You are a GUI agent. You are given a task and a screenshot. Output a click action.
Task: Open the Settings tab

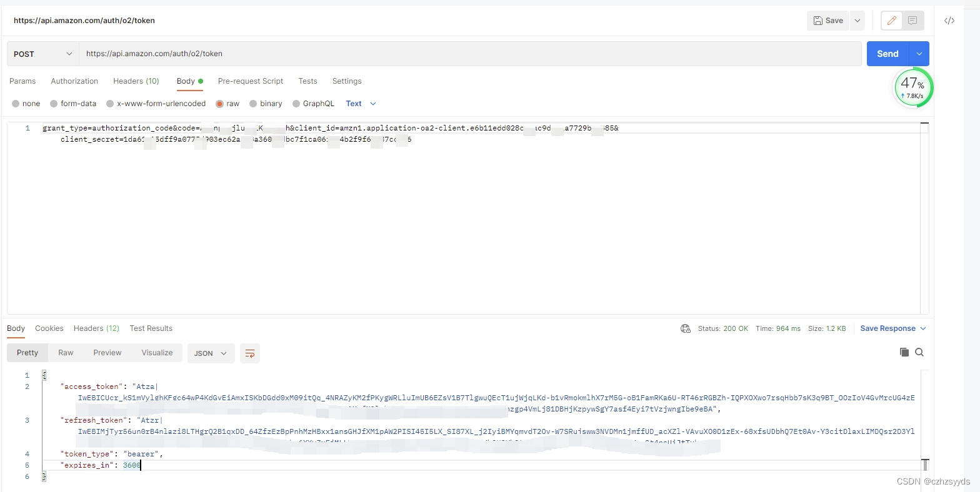point(347,81)
